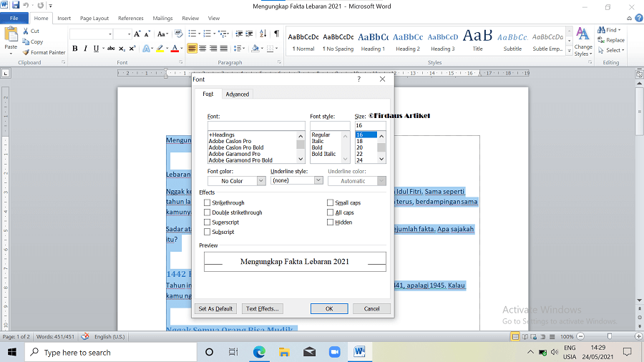Enable the Strikethrough checkbox
The height and width of the screenshot is (362, 644).
[x=207, y=202]
